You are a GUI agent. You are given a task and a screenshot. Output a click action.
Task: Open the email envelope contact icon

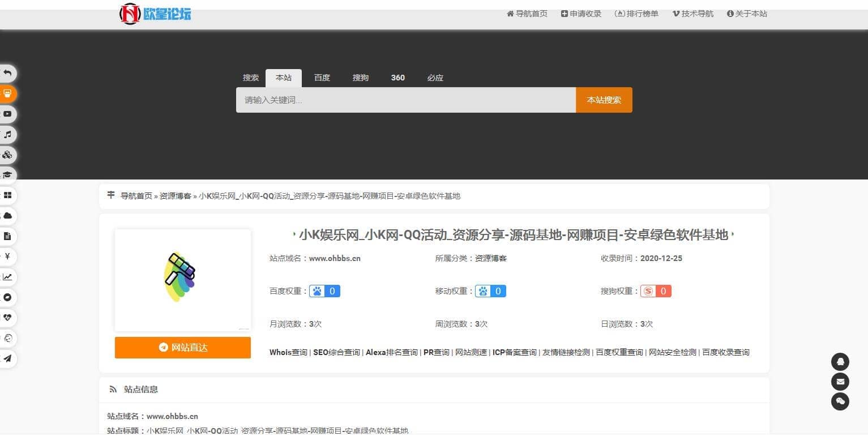(840, 381)
